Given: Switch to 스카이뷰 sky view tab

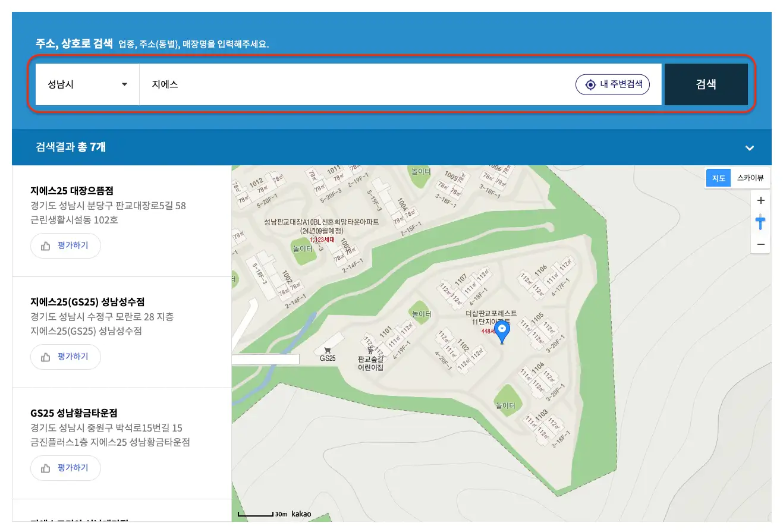Looking at the screenshot, I should 750,178.
